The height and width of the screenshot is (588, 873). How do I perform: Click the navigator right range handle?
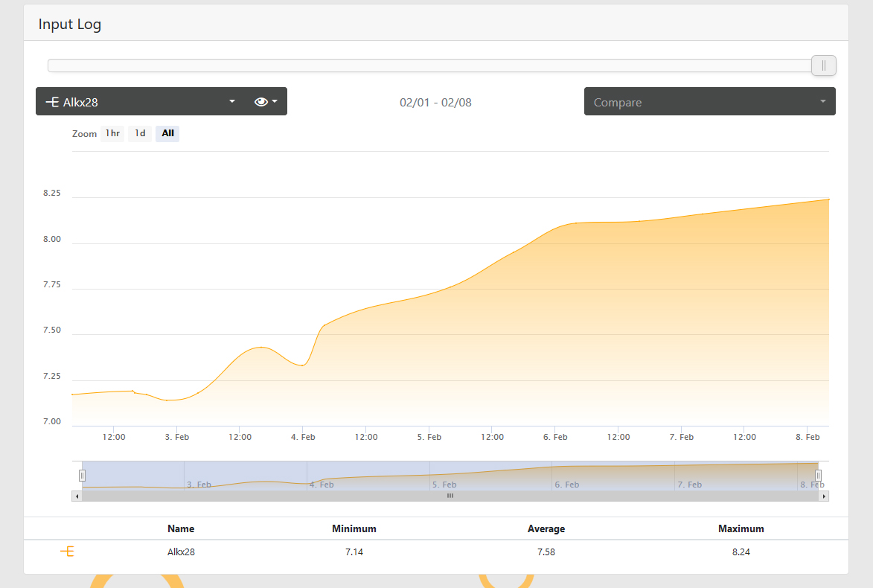[818, 476]
